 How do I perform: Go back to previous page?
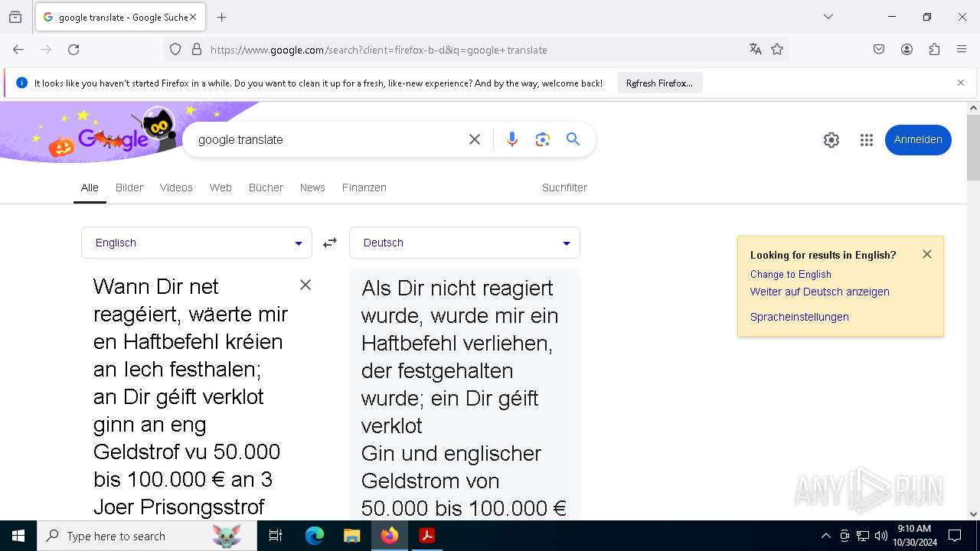(18, 50)
